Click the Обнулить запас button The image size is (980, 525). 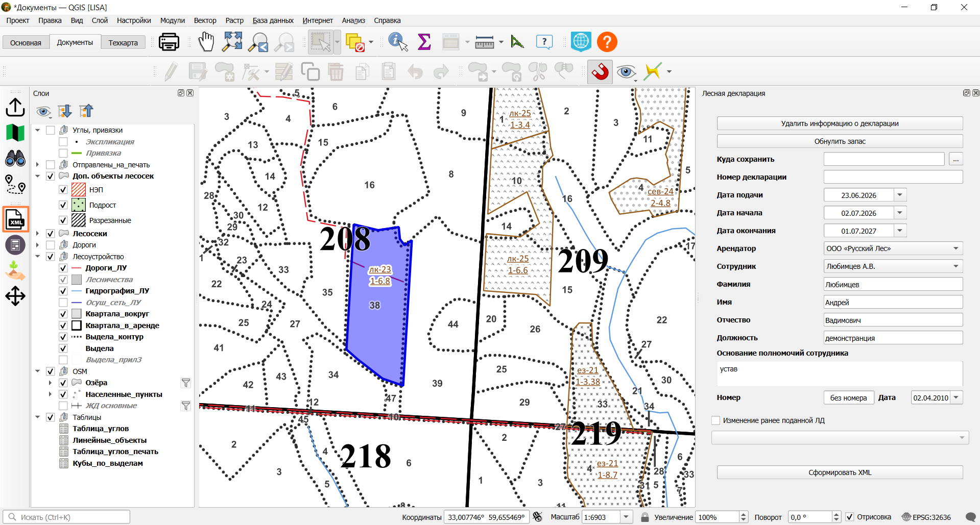[840, 141]
